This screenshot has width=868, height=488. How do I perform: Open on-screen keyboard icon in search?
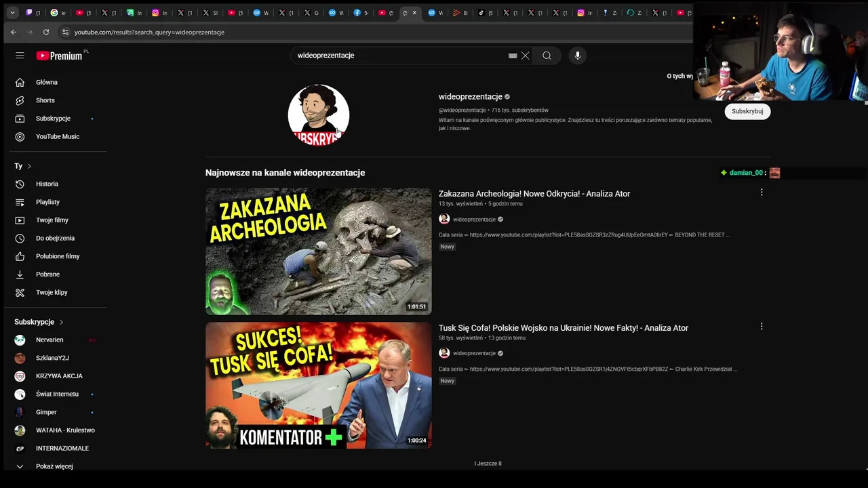513,56
